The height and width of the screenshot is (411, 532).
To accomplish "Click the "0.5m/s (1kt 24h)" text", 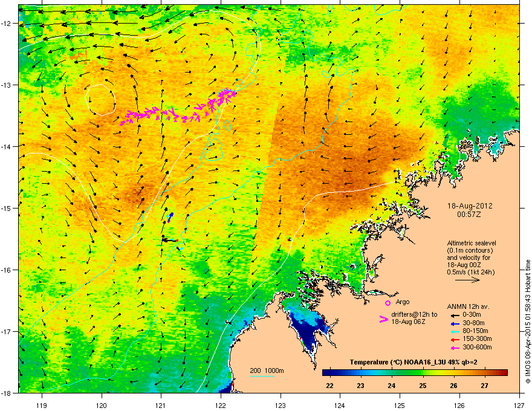I will tap(471, 272).
